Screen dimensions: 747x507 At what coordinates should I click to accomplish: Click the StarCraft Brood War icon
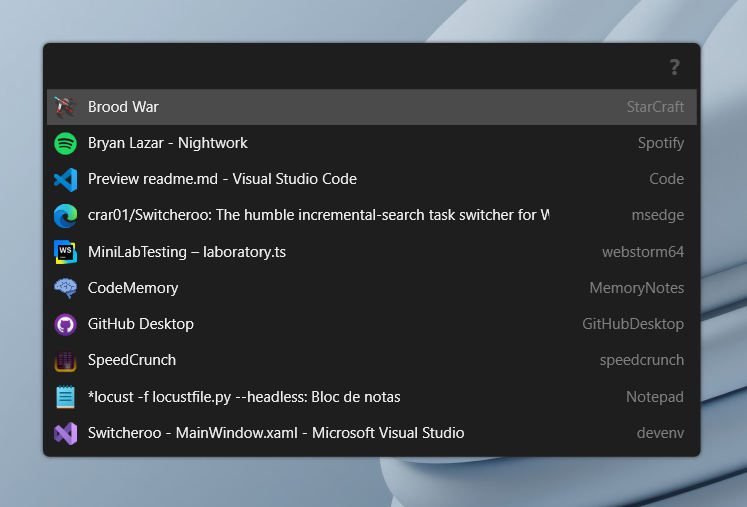click(65, 107)
